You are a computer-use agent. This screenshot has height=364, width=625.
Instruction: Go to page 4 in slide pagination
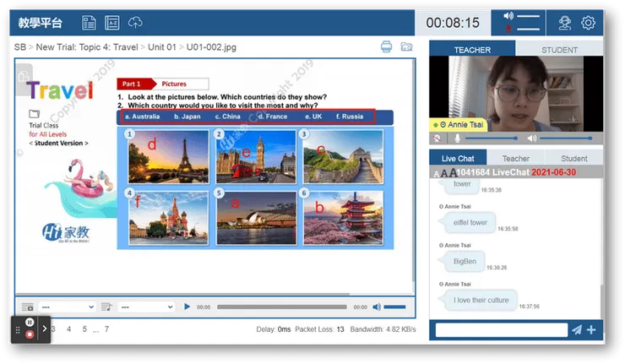[x=69, y=329]
